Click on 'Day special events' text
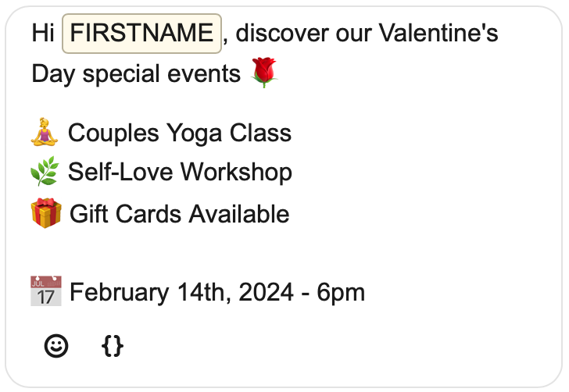Viewport: 569px width, 392px height. [x=136, y=74]
